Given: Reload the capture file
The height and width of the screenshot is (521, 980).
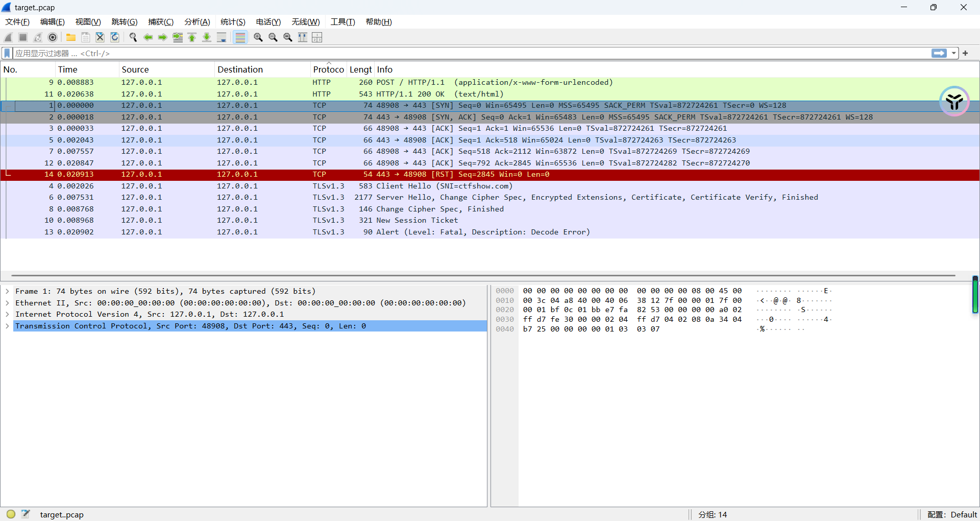Looking at the screenshot, I should pos(115,37).
